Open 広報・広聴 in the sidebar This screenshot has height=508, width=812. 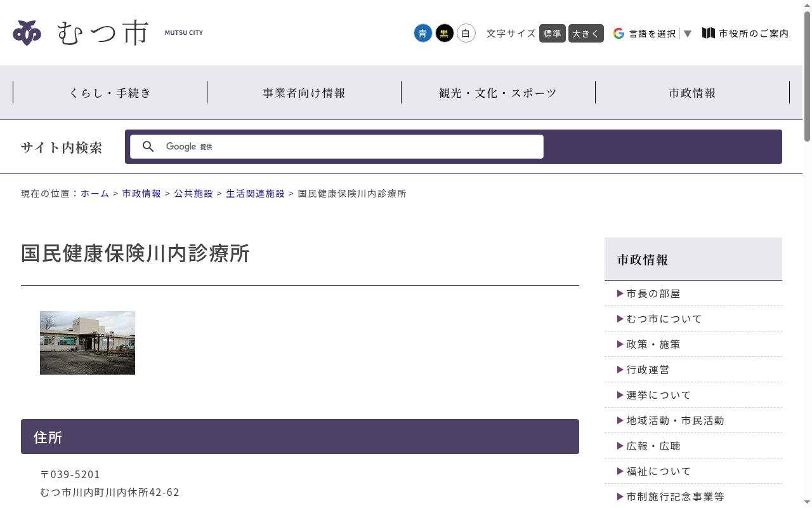(653, 446)
